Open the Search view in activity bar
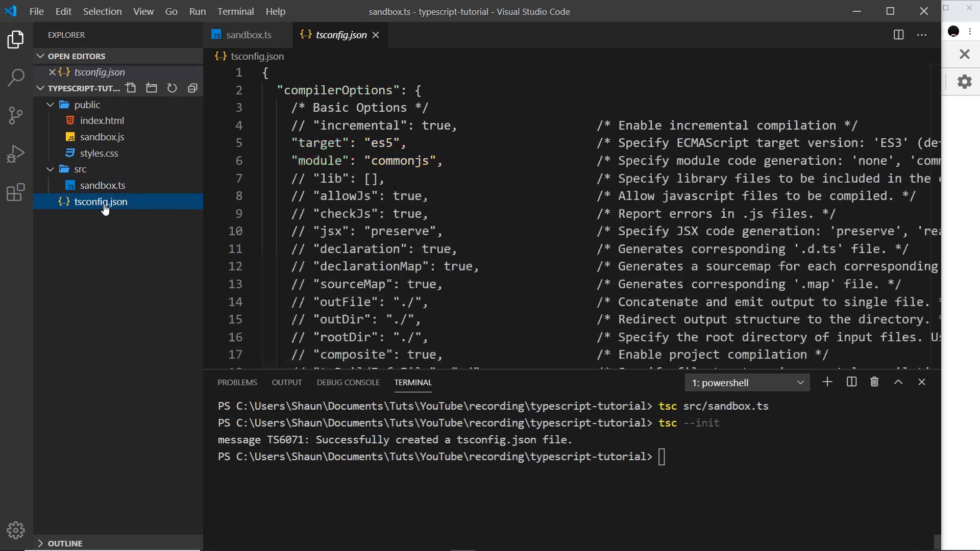The image size is (980, 551). [16, 78]
